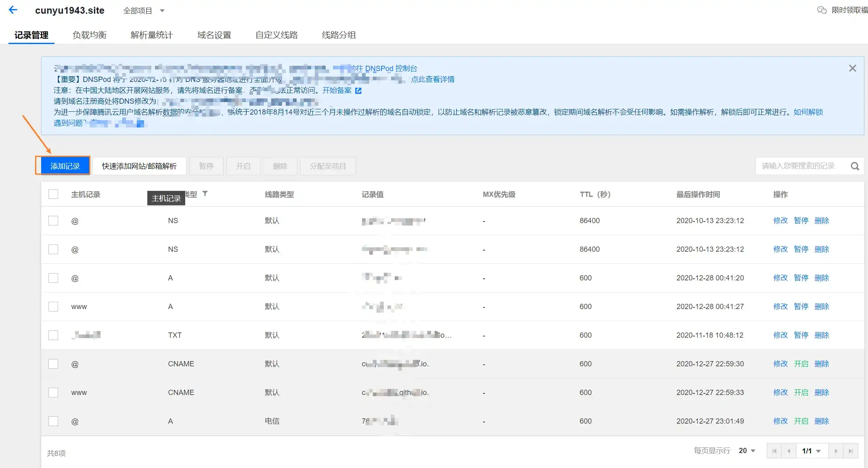Click the 添加记录 button
This screenshot has height=468, width=868.
tap(65, 166)
